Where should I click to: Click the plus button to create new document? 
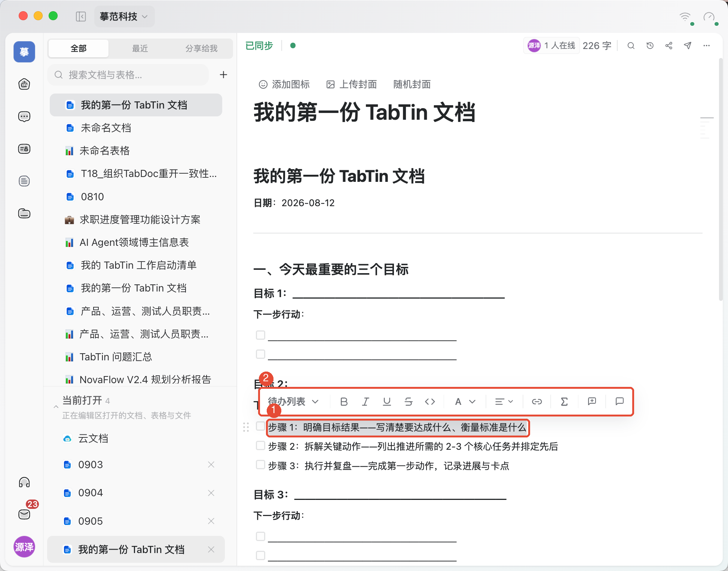(223, 75)
